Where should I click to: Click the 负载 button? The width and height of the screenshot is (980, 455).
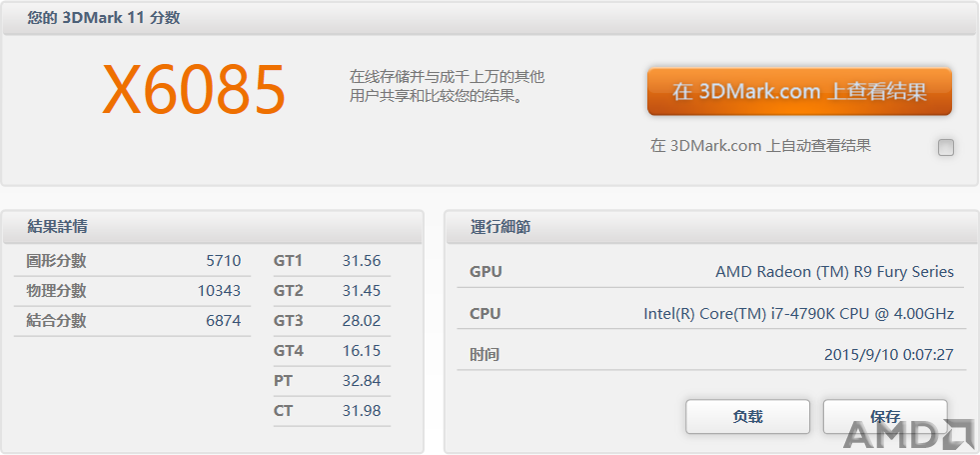(x=747, y=417)
